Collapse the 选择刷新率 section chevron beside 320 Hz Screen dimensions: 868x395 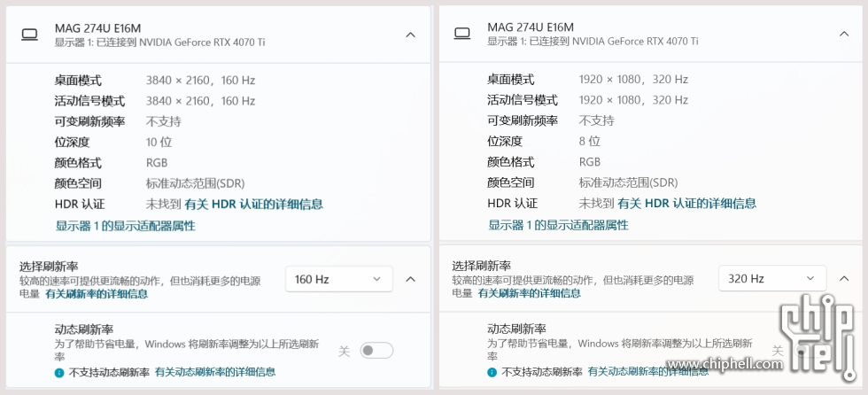click(x=843, y=278)
